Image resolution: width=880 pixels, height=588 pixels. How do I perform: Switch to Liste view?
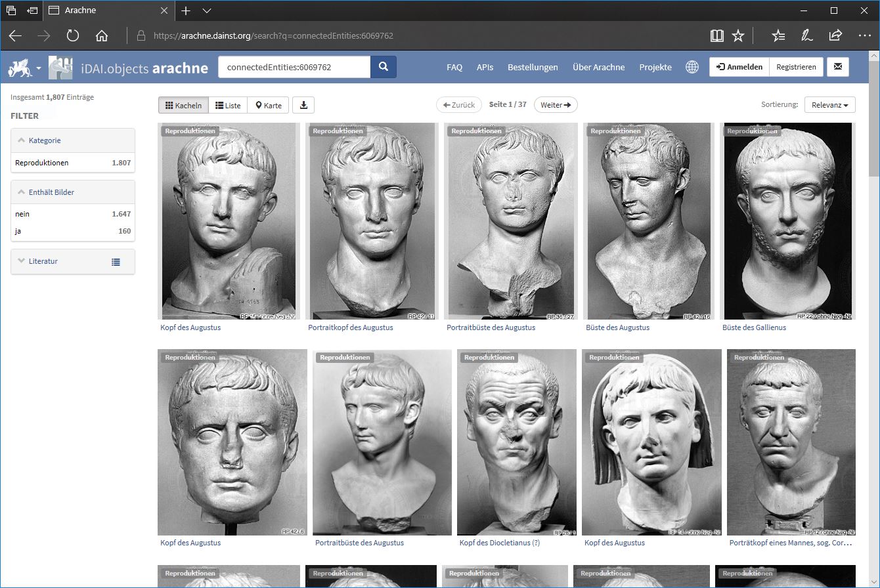tap(228, 105)
